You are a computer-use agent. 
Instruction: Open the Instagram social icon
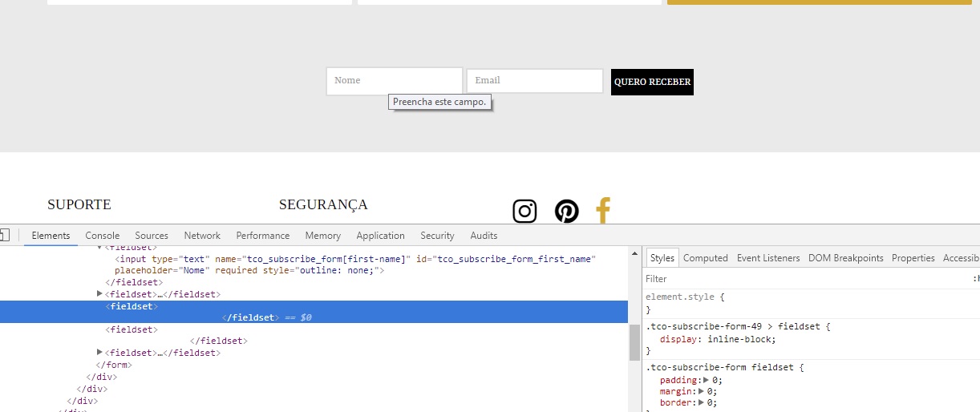pyautogui.click(x=524, y=212)
